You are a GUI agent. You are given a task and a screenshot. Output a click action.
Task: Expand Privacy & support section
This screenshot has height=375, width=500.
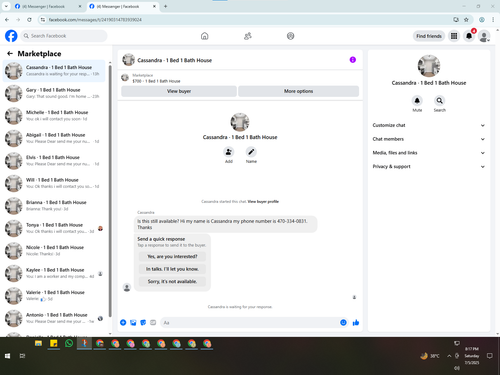pos(429,166)
